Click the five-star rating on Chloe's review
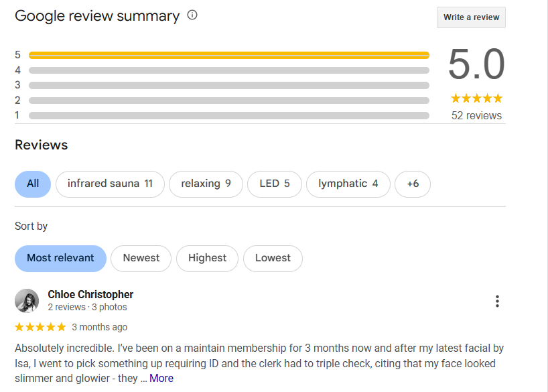548x392 pixels. (x=40, y=327)
